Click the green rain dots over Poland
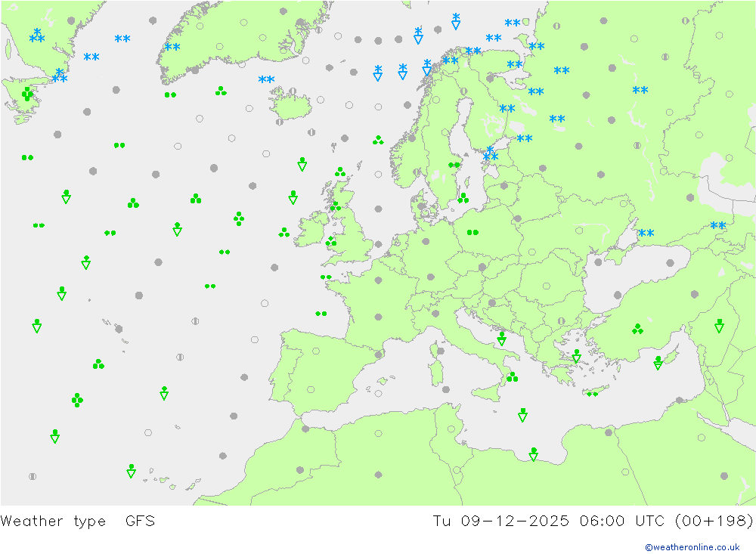The image size is (756, 554). pos(472,232)
